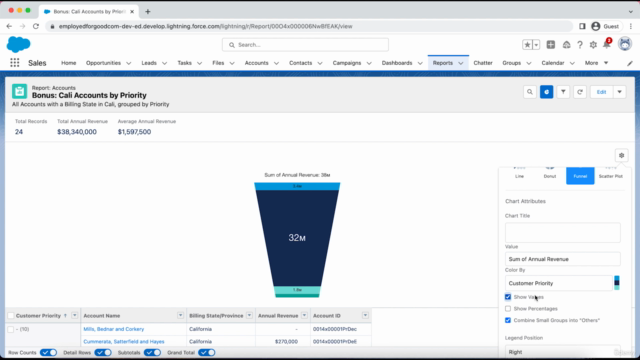Click the browser reload button
Image resolution: width=640 pixels, height=360 pixels.
pyautogui.click(x=36, y=26)
